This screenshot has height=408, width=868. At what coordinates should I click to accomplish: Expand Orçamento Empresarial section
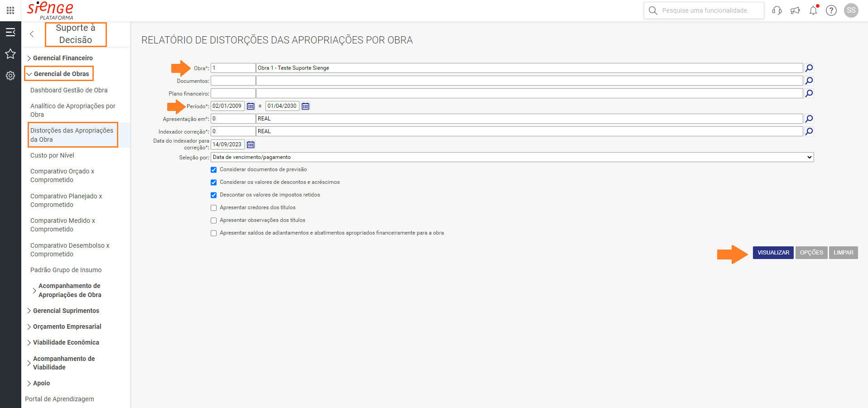coord(64,326)
